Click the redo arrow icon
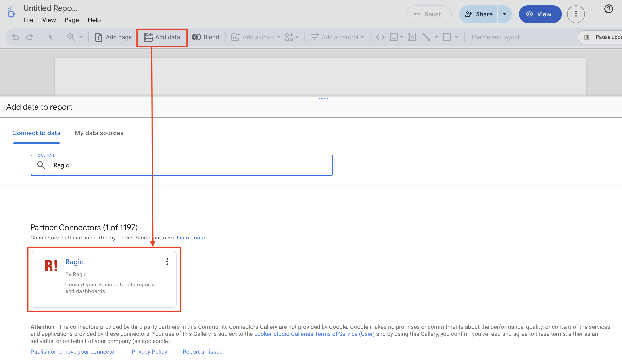 click(x=30, y=37)
